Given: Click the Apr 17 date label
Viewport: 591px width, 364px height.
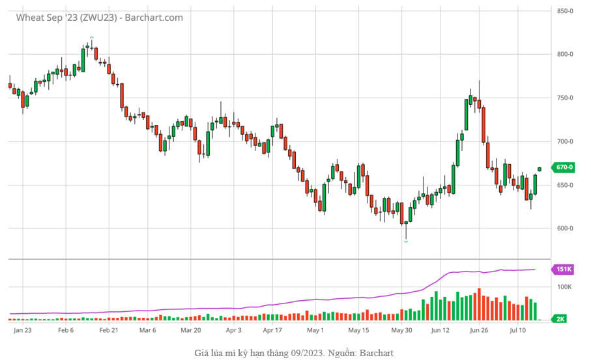Looking at the screenshot, I should tap(272, 330).
